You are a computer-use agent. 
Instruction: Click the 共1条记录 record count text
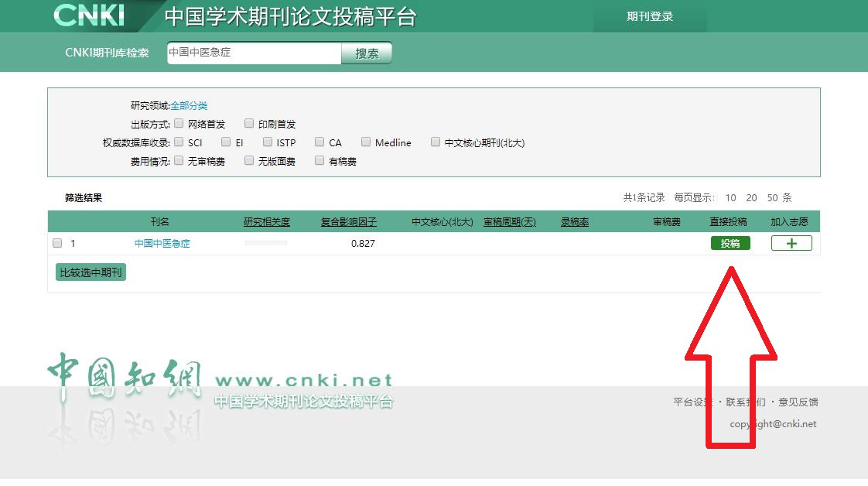tap(644, 197)
